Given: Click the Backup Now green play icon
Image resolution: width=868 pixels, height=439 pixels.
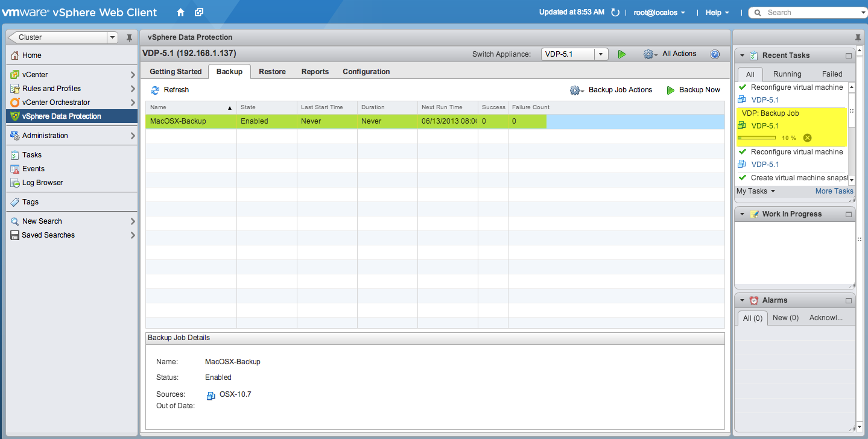Looking at the screenshot, I should [x=670, y=90].
